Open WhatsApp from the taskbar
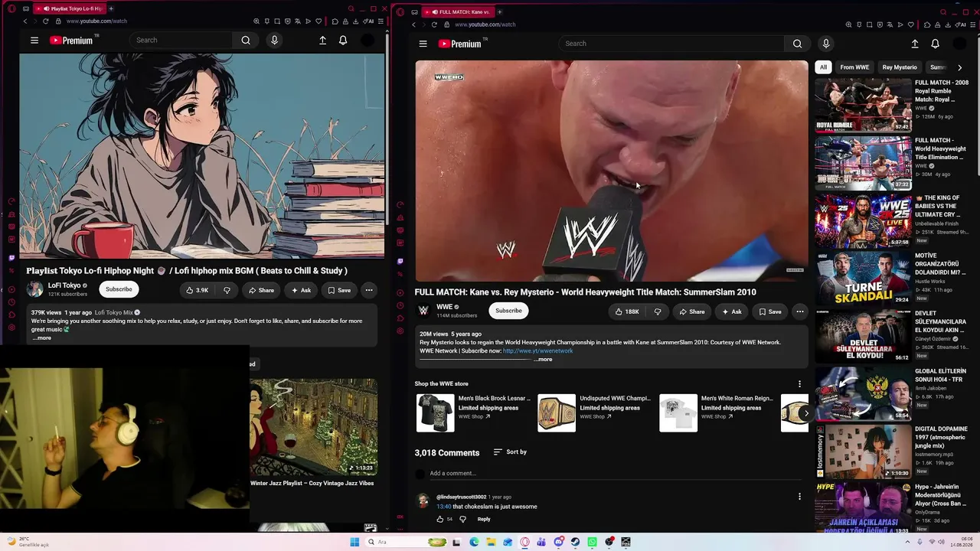The width and height of the screenshot is (980, 551). coord(592,542)
